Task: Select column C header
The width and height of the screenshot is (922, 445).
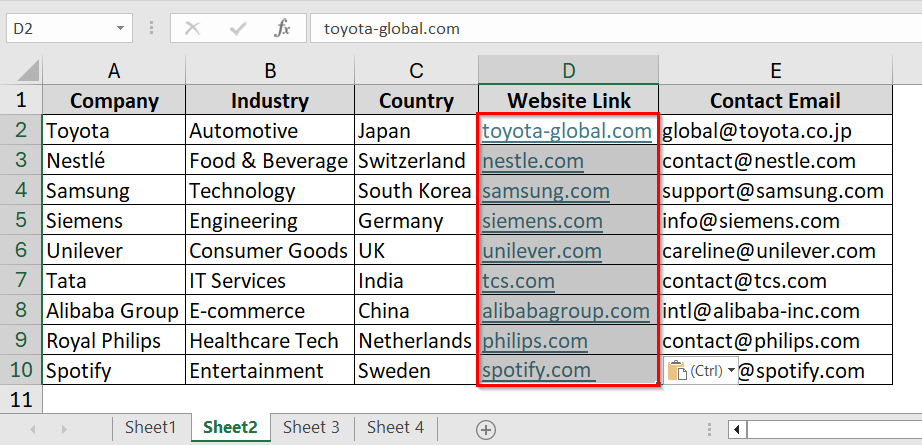Action: 416,71
